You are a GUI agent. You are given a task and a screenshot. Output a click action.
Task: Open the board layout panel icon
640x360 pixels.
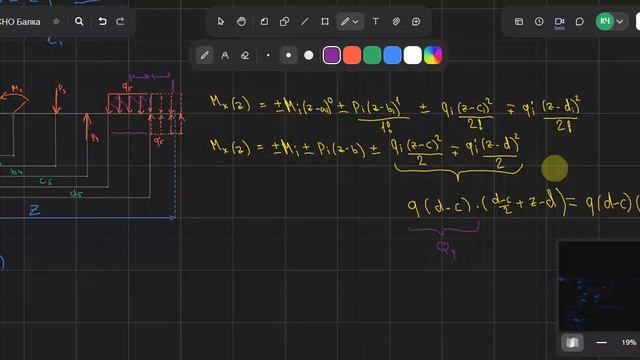[519, 21]
